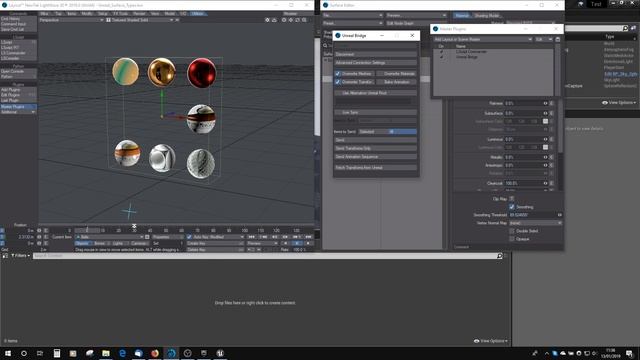Expand Additional plugins dropdown in Layout sidebar
Screen dimensions: 640x360
(18, 112)
